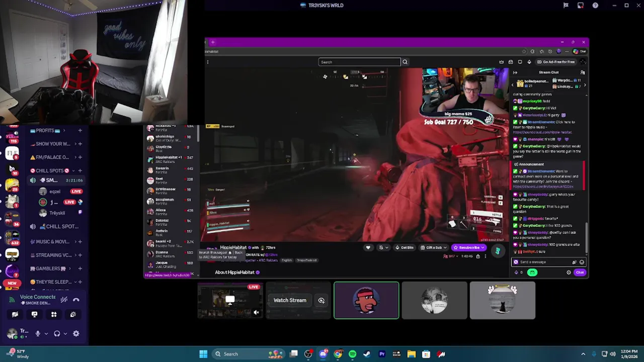Add channel to GAMBLERS category
644x362 pixels.
[79, 268]
